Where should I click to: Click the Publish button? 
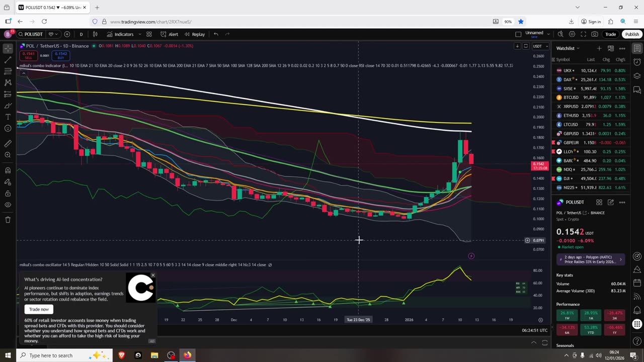pos(632,34)
